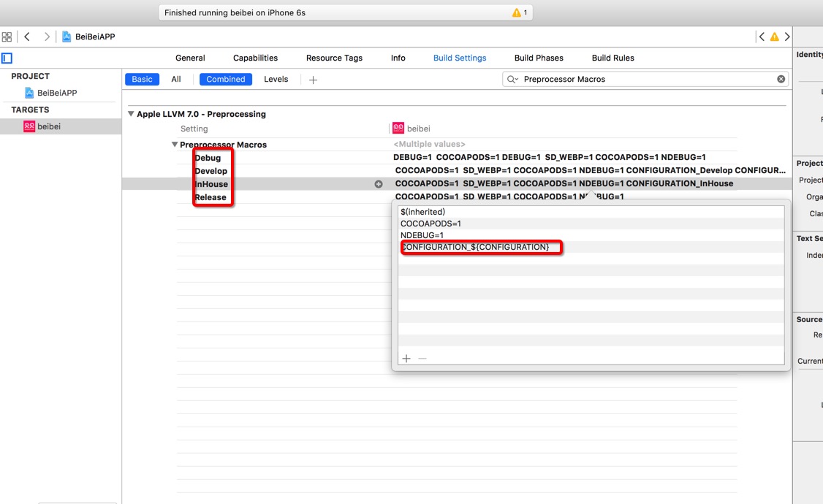823x504 pixels.
Task: Click the Finished running beibei status bar
Action: (x=346, y=12)
